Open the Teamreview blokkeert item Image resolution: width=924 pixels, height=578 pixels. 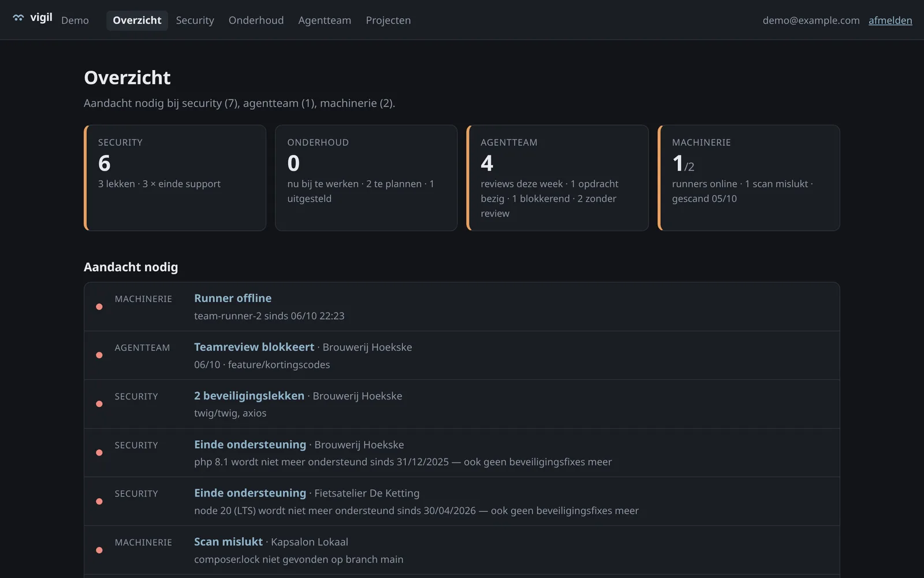tap(254, 347)
